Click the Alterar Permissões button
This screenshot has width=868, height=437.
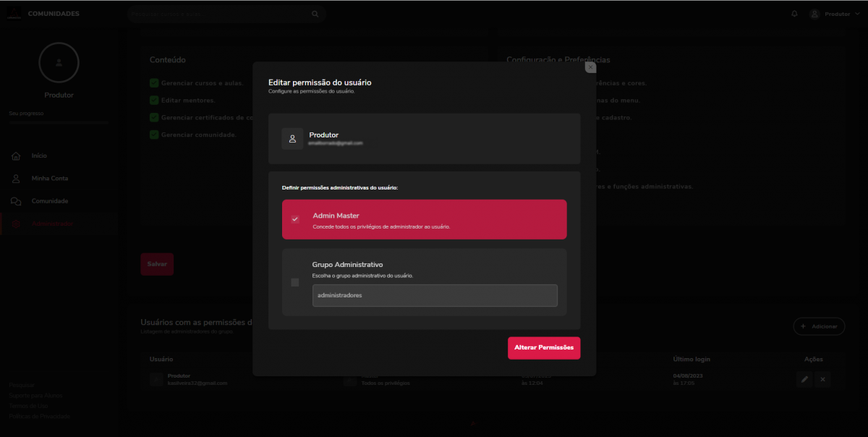coord(543,348)
